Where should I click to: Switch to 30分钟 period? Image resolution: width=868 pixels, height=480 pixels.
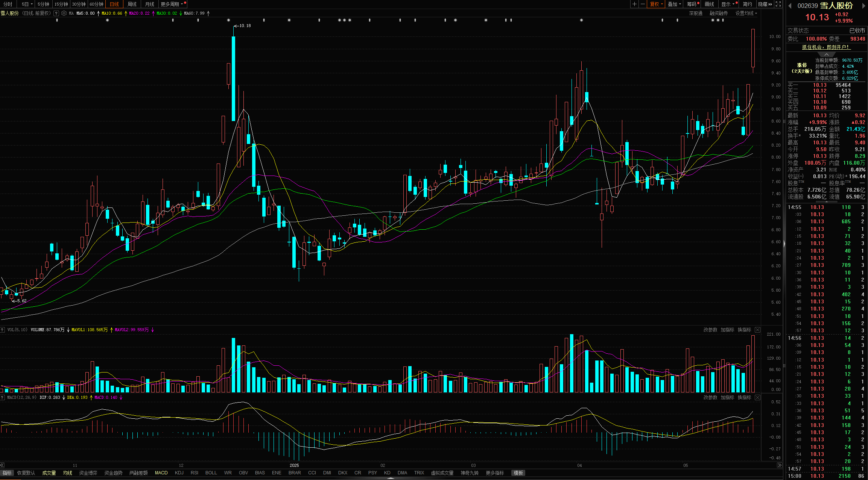tap(79, 4)
